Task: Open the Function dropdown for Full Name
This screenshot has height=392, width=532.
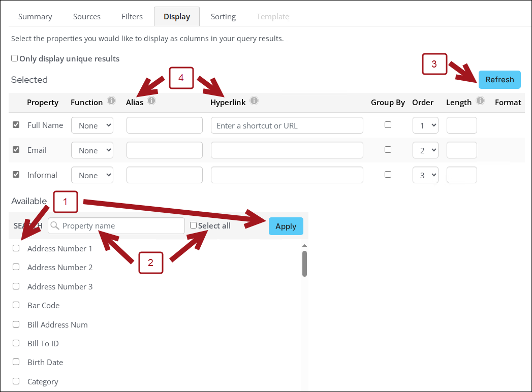Action: 92,125
